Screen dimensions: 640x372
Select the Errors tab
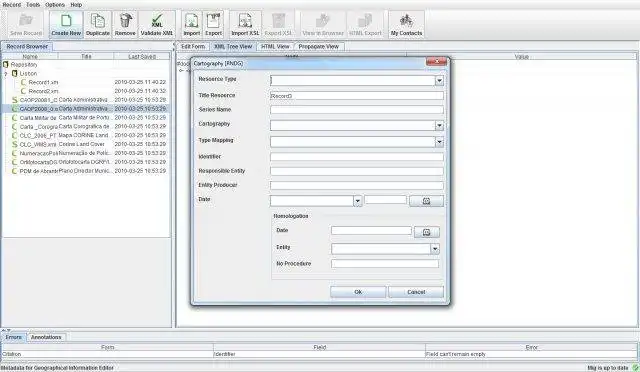click(x=13, y=337)
